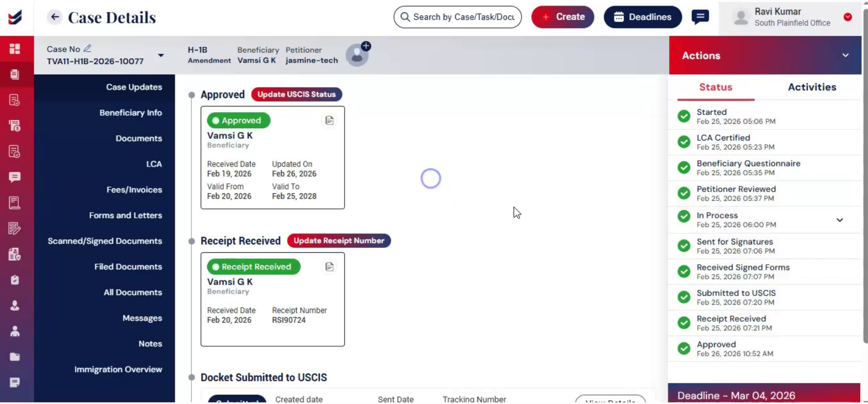Open messages icon next to Deadlines
The width and height of the screenshot is (868, 404).
700,17
